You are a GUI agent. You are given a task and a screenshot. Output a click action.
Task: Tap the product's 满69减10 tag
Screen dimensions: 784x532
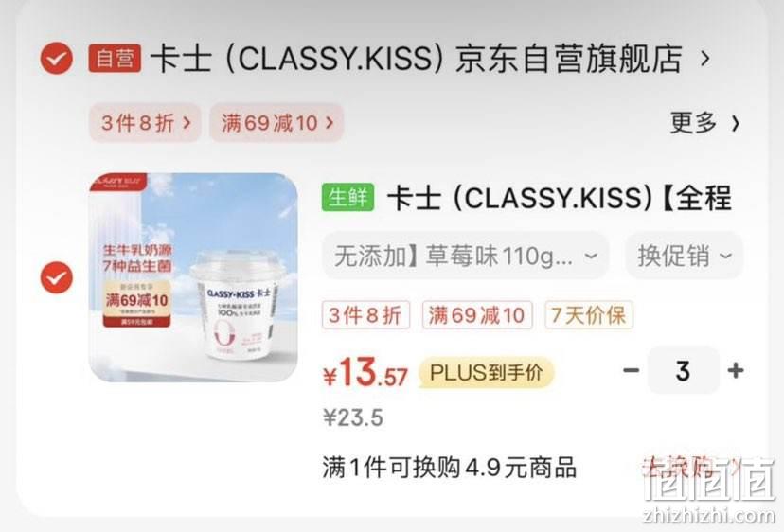click(x=477, y=315)
